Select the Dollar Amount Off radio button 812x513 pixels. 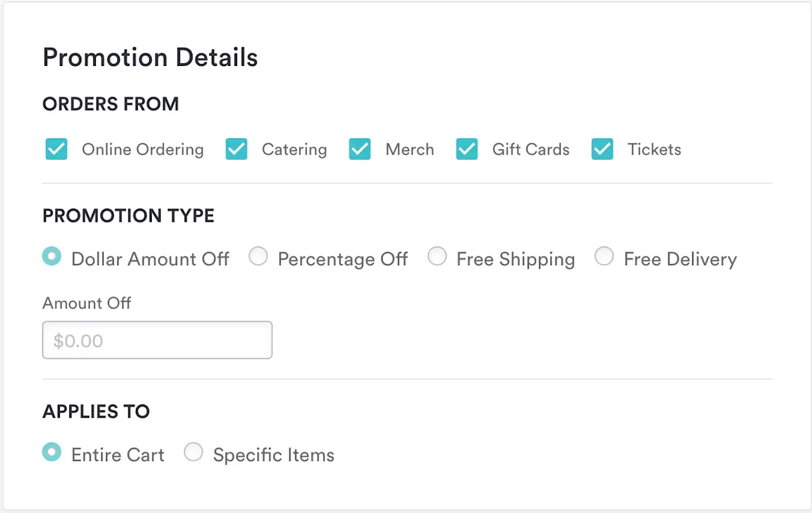tap(52, 256)
